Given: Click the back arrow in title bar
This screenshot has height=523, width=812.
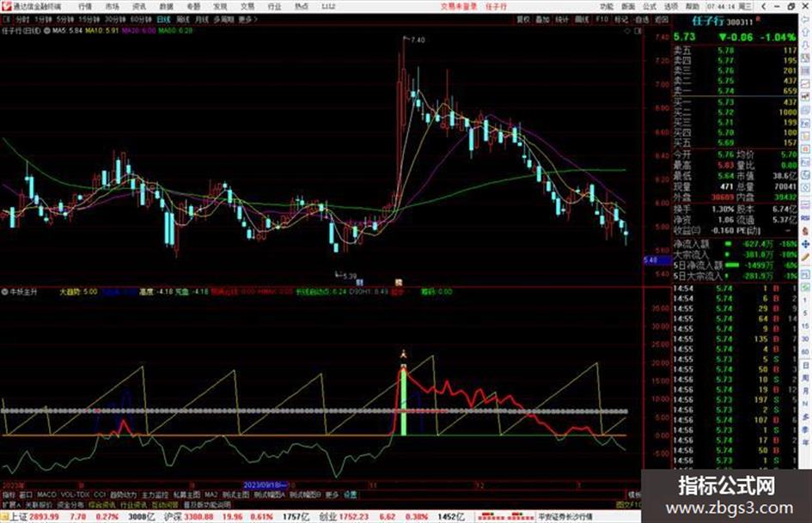Looking at the screenshot, I should (764, 7).
